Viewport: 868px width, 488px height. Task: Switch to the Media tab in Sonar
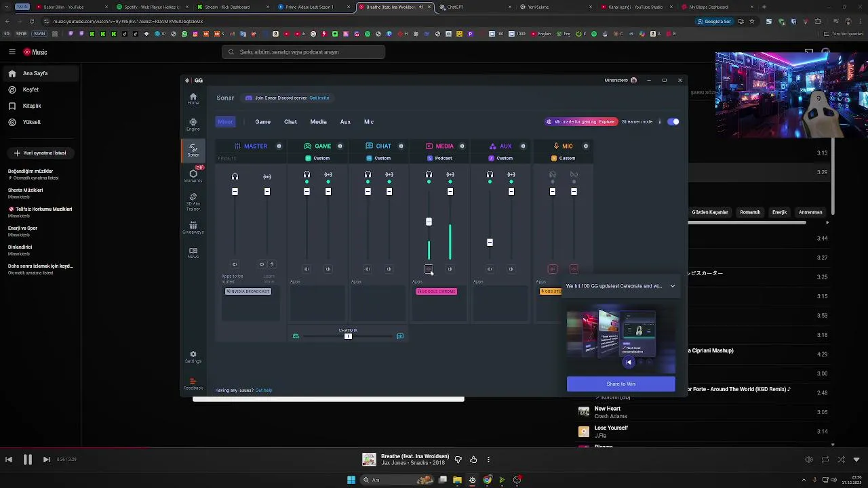tap(318, 122)
